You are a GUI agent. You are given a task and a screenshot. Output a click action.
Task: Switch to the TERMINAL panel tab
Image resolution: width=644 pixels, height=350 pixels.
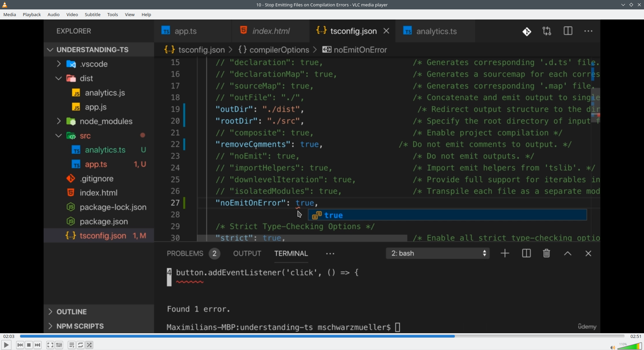tap(291, 254)
